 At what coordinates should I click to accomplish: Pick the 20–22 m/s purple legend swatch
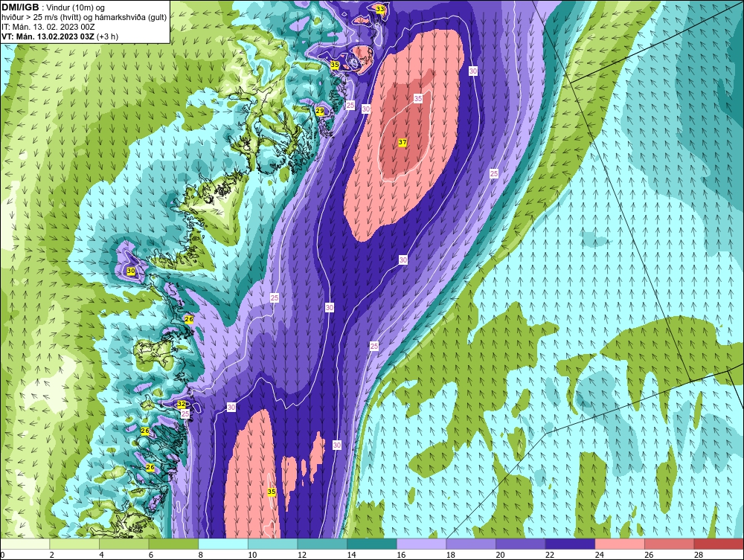pos(521,544)
